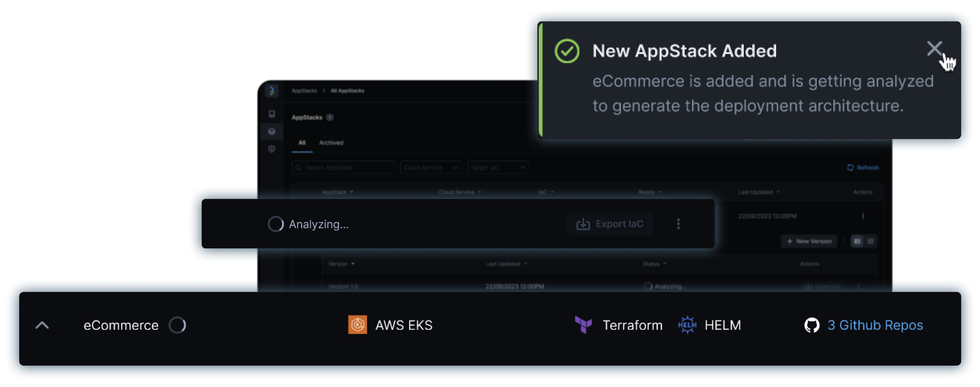980x387 pixels.
Task: Click the AWS EKS orange logo icon
Action: (358, 325)
